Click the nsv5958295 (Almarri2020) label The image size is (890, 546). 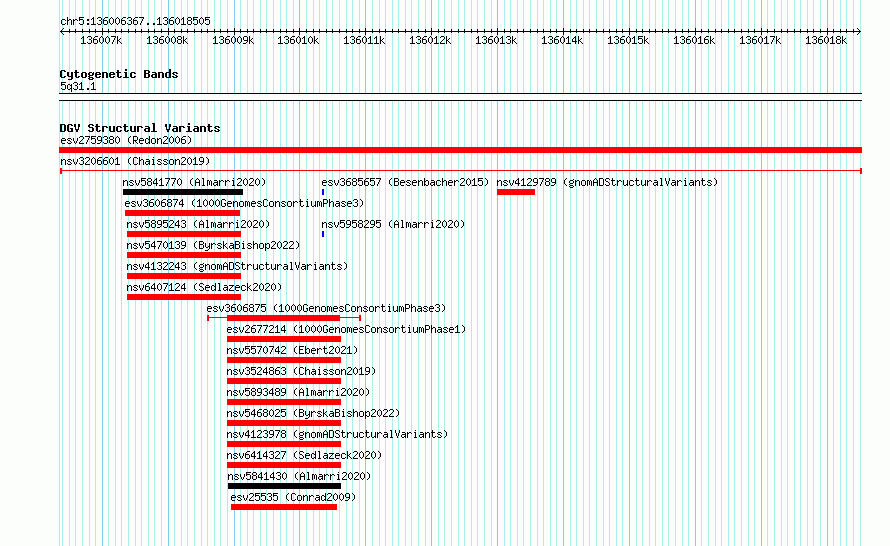393,224
